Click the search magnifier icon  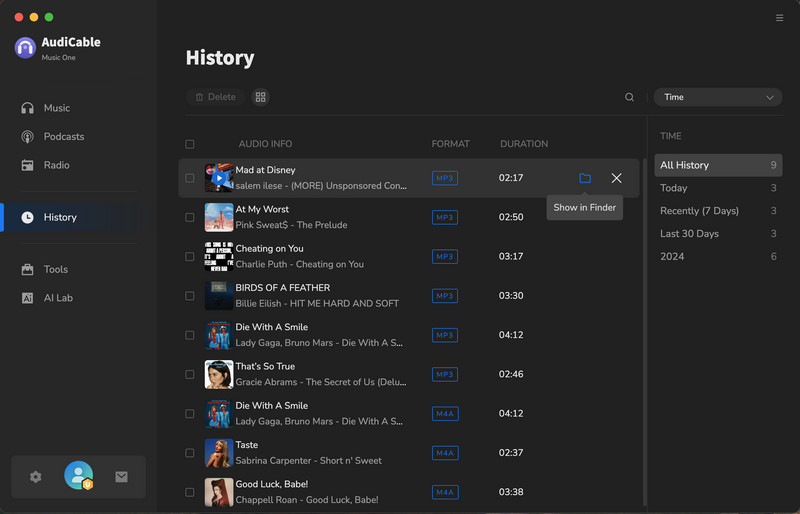pyautogui.click(x=630, y=97)
